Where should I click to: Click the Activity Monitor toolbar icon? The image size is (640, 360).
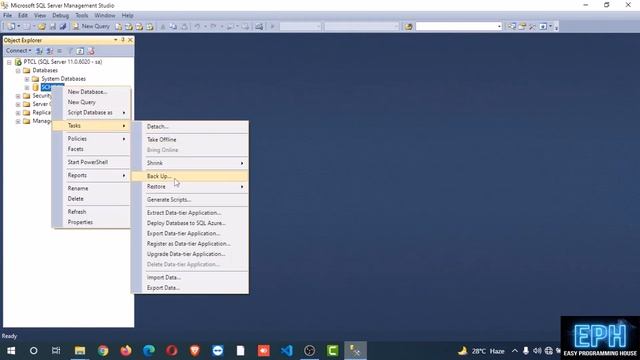[x=259, y=27]
